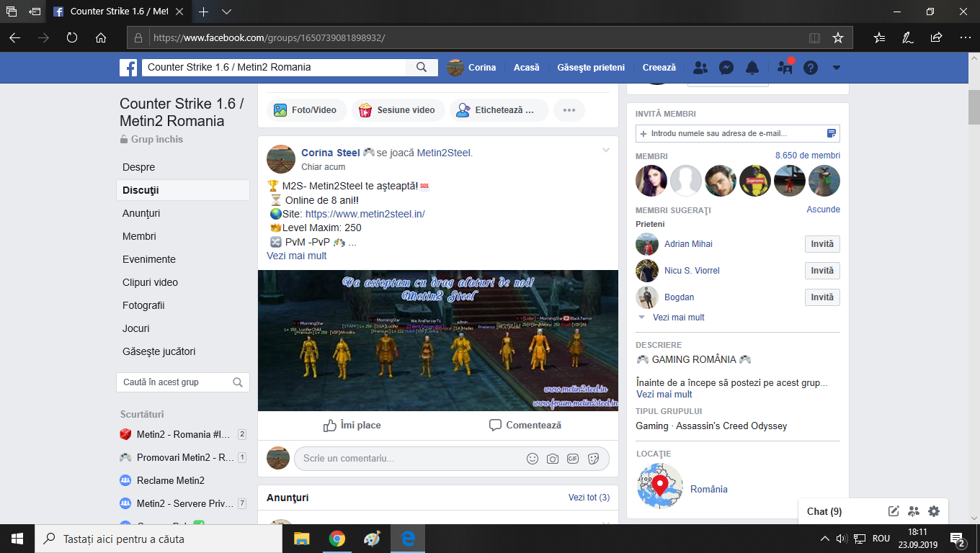The image size is (980, 553).
Task: Insert GIF icon in comment box
Action: (x=573, y=459)
